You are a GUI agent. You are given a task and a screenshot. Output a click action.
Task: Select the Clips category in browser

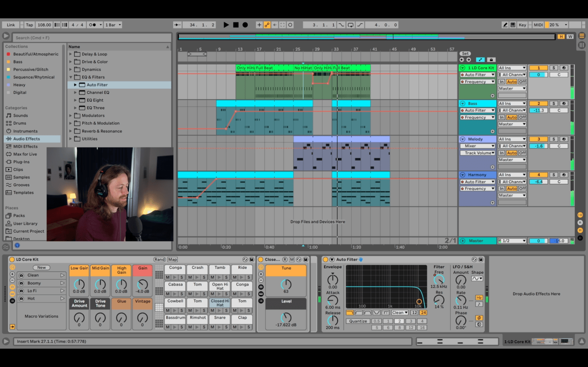tap(18, 170)
